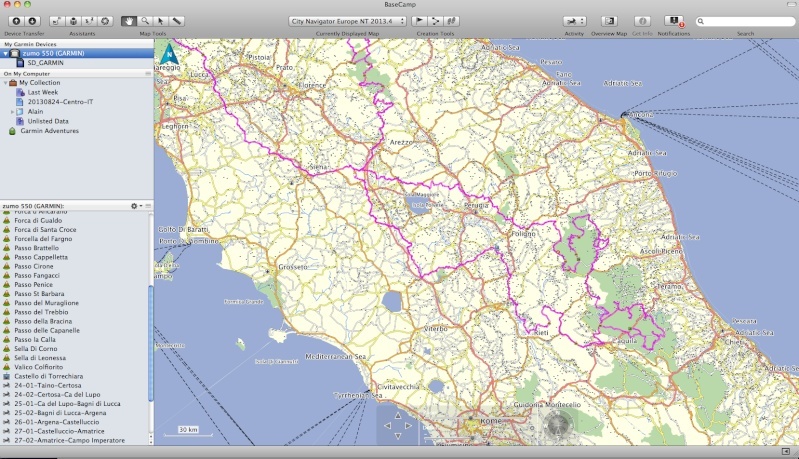This screenshot has height=459, width=799.
Task: Expand the Alain folder
Action: click(12, 112)
